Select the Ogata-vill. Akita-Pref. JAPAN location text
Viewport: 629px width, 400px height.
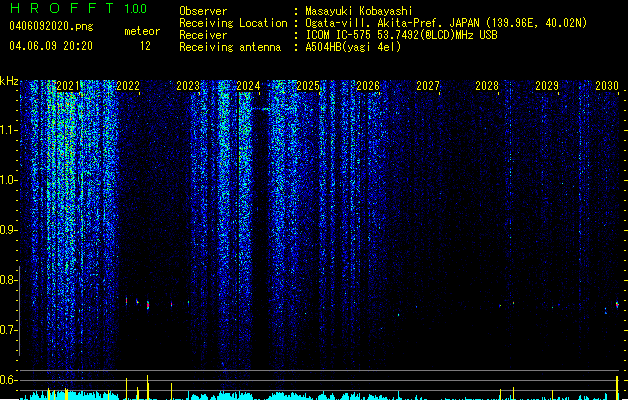pyautogui.click(x=446, y=23)
